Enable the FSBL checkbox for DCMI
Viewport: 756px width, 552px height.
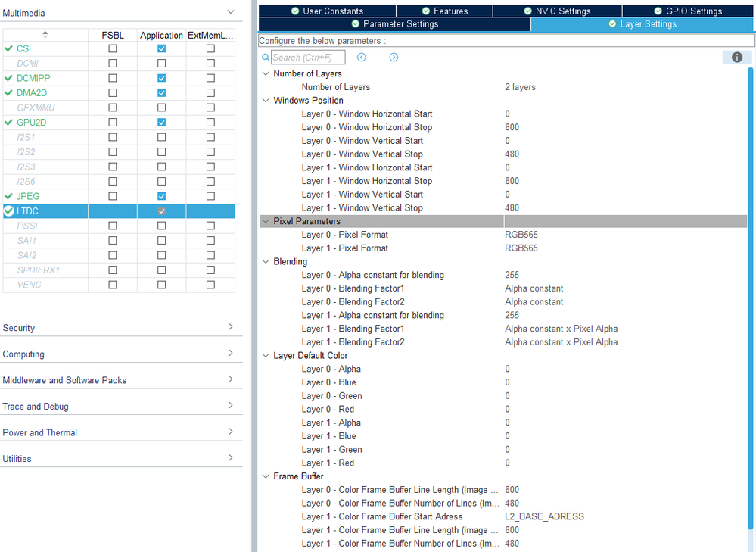coord(112,63)
